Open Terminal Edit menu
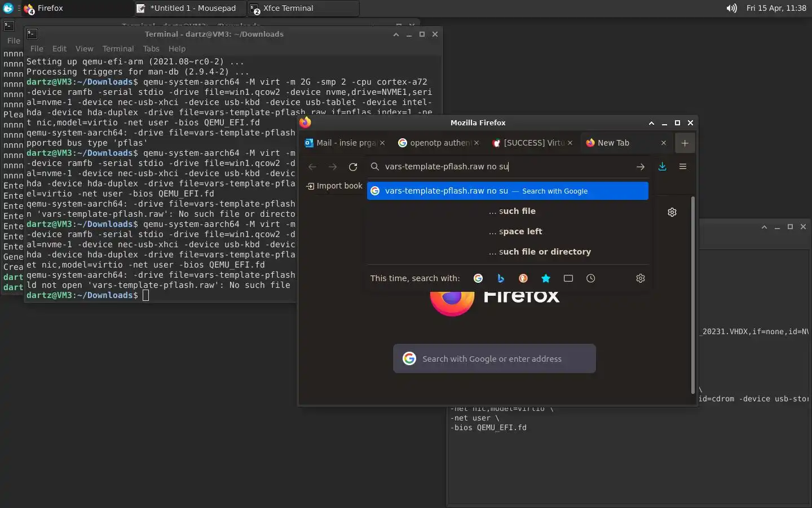812x508 pixels. click(59, 49)
